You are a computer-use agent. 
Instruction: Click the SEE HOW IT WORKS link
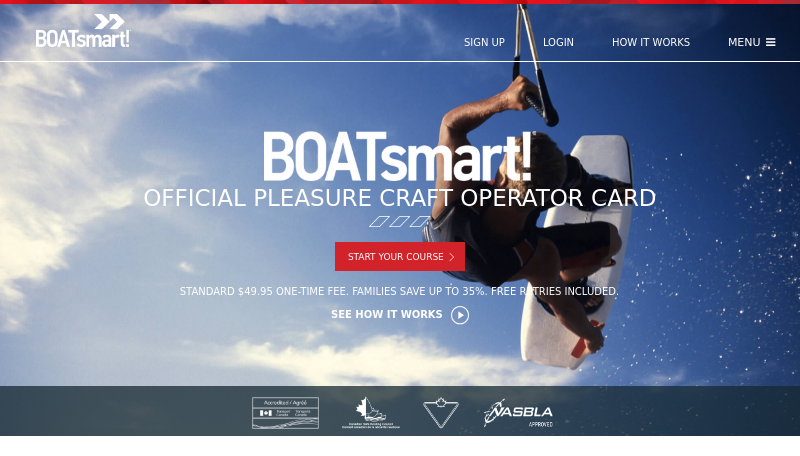coord(387,314)
